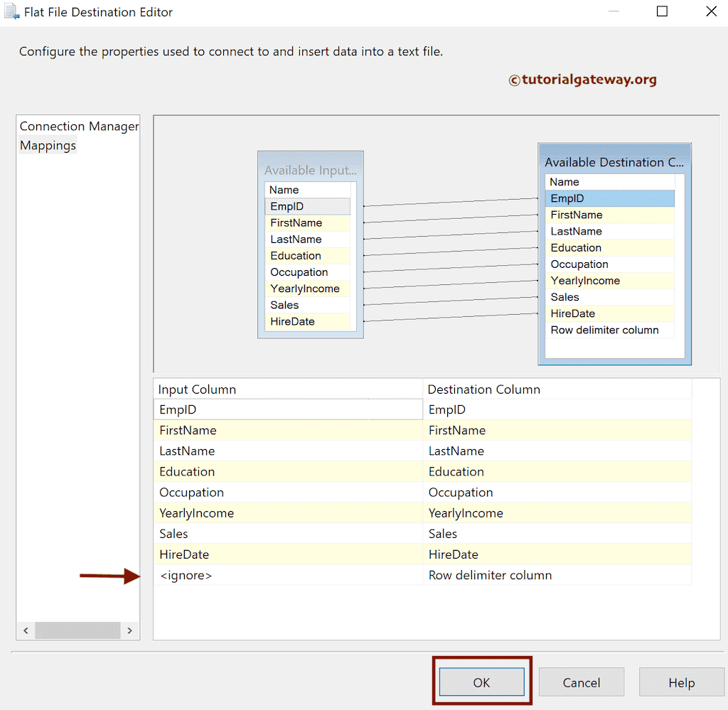Open Help for the Flat File Destination Editor

pyautogui.click(x=681, y=682)
